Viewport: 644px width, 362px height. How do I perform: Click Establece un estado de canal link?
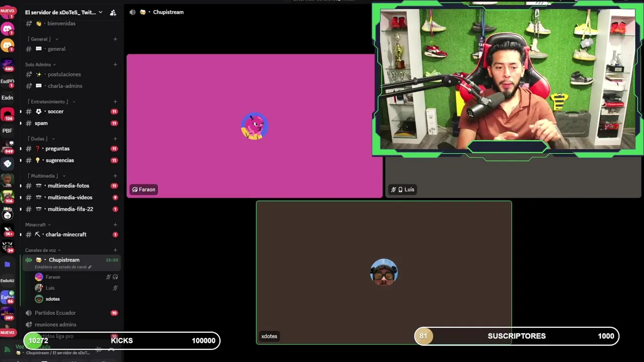(63, 267)
